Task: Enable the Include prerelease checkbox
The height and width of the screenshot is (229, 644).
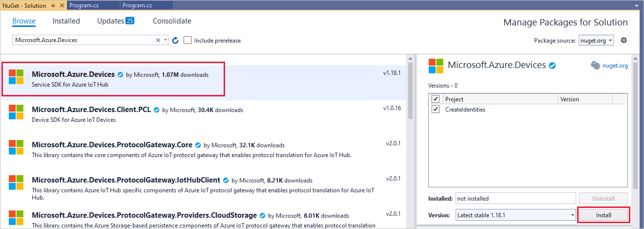Action: (187, 40)
